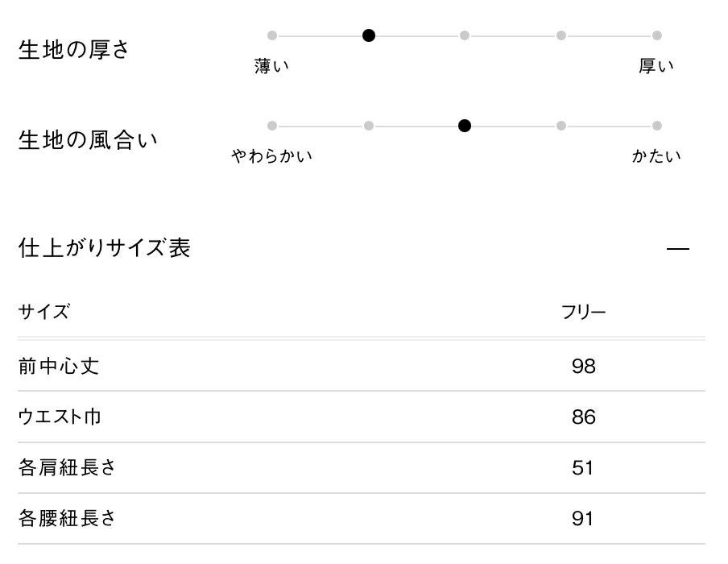The image size is (728, 564).
Task: Click the selected black dot on 生地の厚さ scale
Action: [369, 35]
